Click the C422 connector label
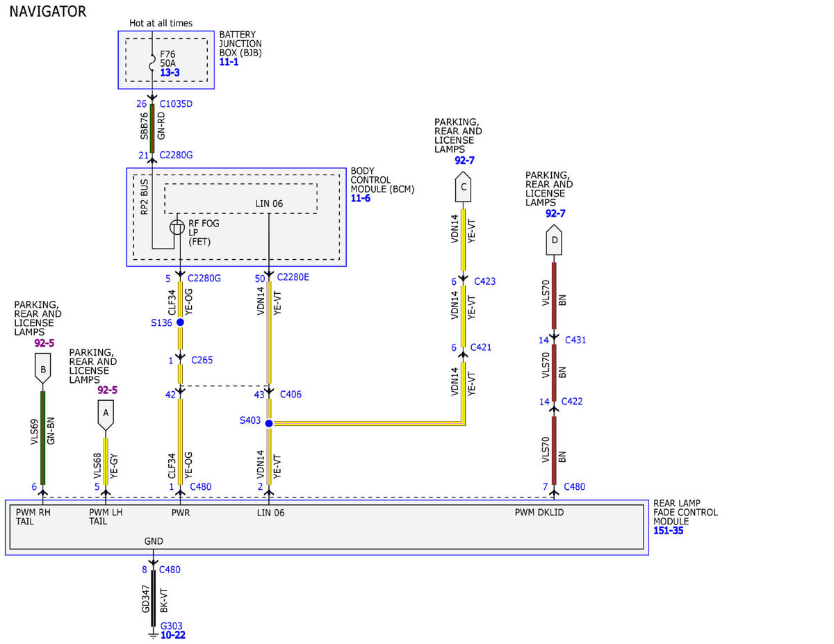The image size is (834, 644). click(572, 401)
